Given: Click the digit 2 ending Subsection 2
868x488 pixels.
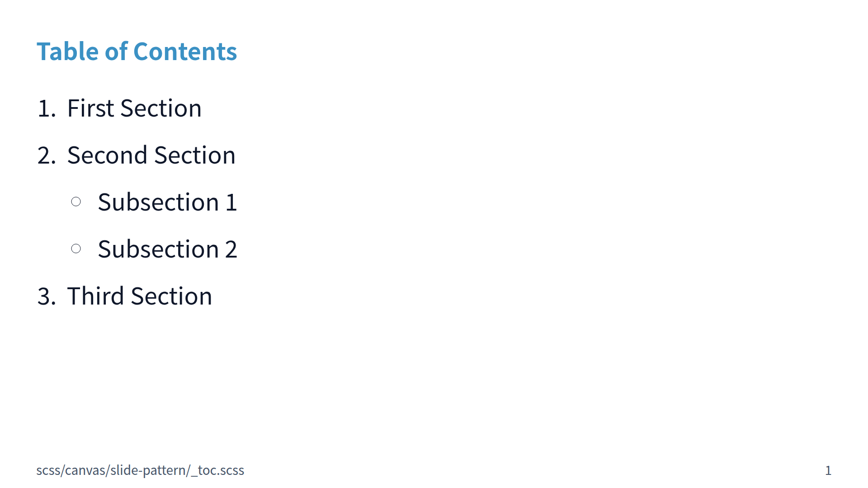Looking at the screenshot, I should coord(231,249).
